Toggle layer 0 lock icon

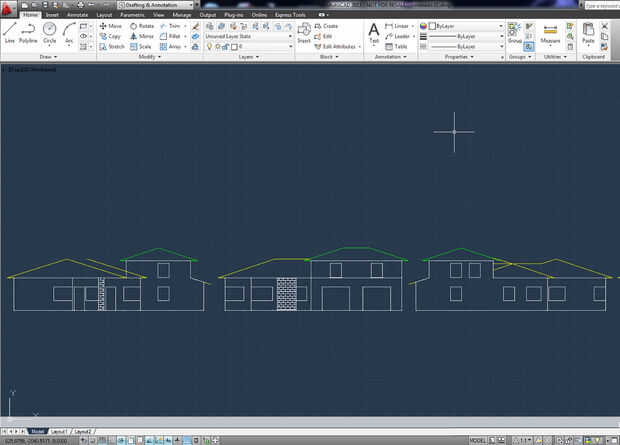coord(225,47)
